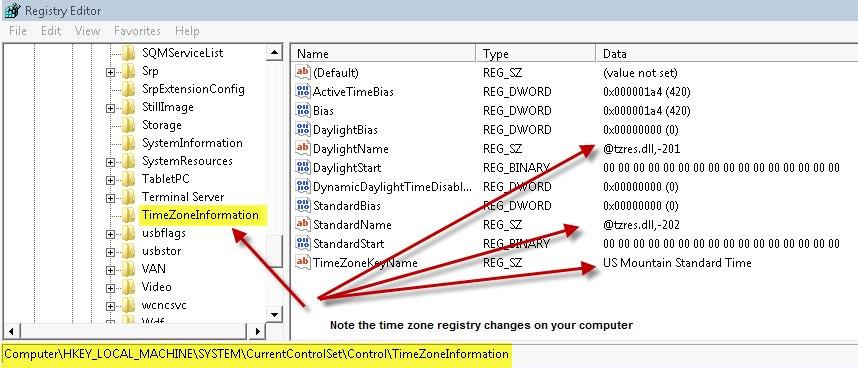Click the REG_BINARY type of DaylightStart
This screenshot has height=368, width=858.
click(516, 167)
